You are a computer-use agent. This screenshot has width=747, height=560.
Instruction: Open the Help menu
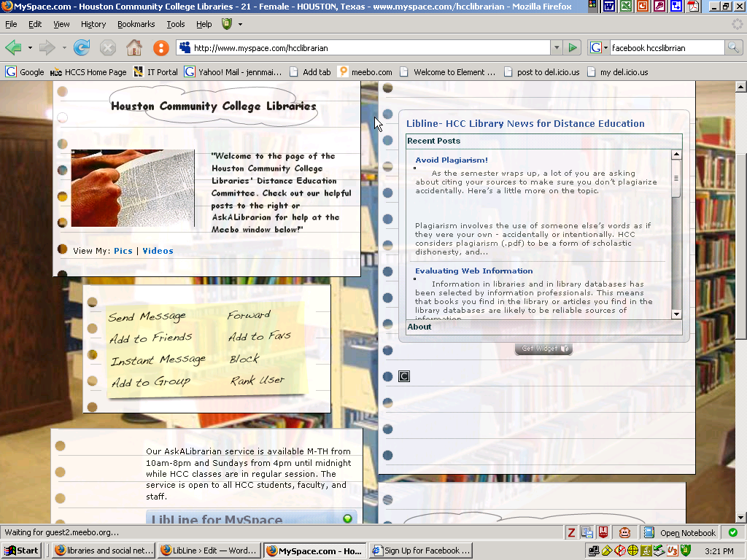point(204,24)
